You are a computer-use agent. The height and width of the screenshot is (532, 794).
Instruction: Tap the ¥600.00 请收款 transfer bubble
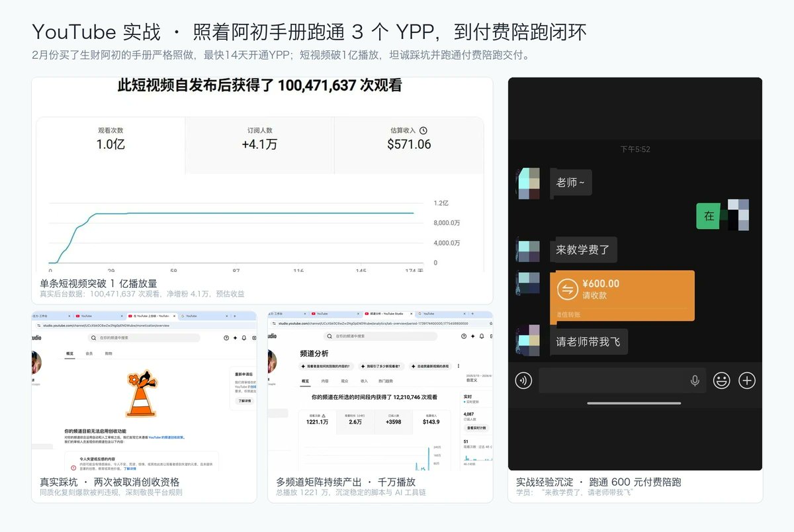(623, 296)
